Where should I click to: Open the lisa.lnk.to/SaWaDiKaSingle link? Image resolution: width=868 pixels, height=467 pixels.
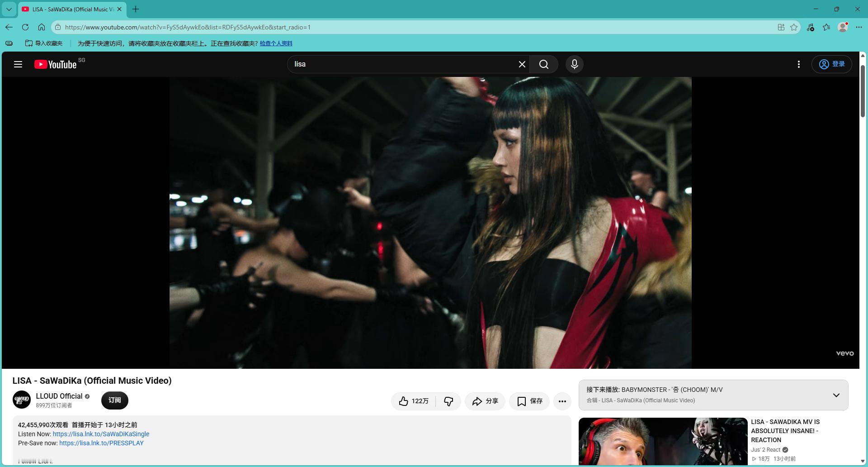101,434
